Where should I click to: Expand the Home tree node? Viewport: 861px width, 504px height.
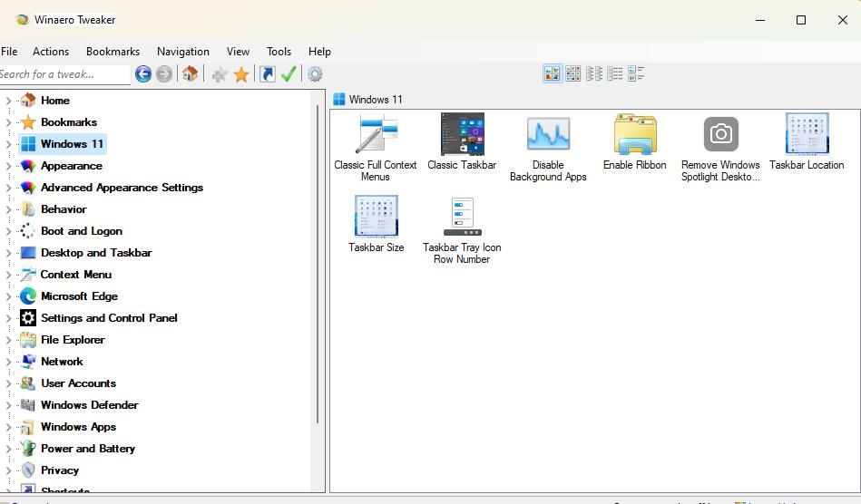(x=8, y=101)
